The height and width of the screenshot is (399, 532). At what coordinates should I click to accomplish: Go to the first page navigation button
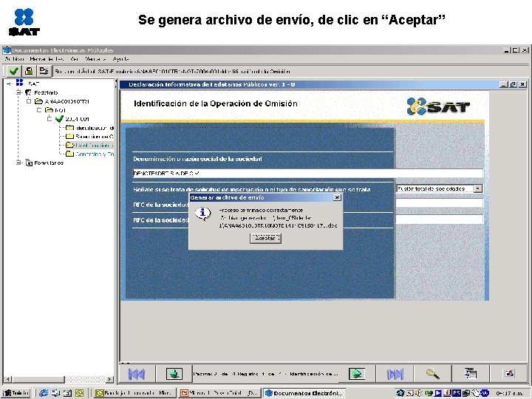click(x=137, y=374)
